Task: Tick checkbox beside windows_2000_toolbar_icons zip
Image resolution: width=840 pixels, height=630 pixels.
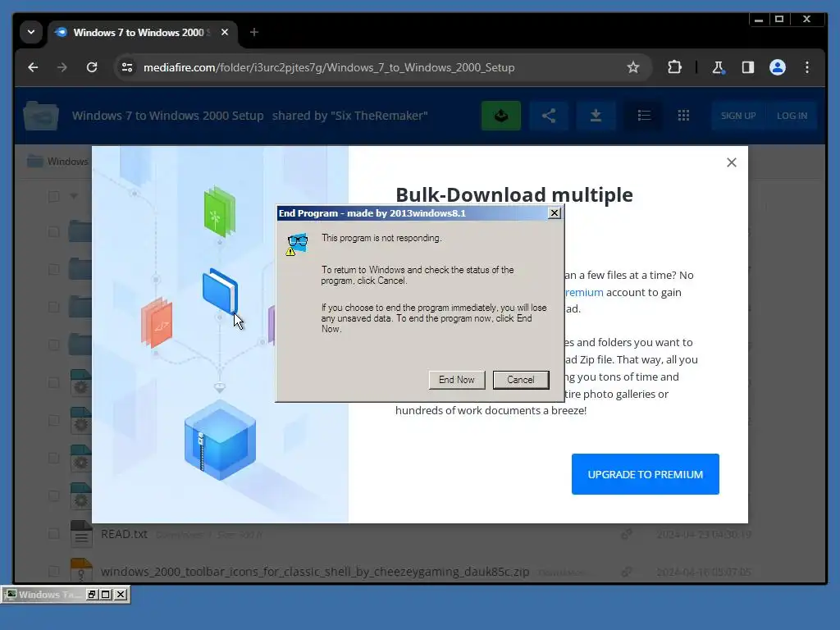Action: click(x=53, y=571)
